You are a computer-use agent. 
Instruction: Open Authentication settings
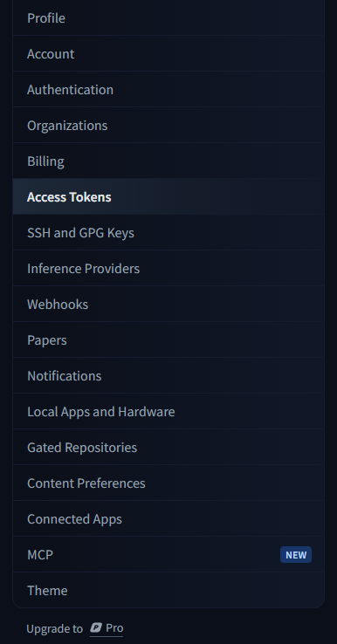pos(168,90)
